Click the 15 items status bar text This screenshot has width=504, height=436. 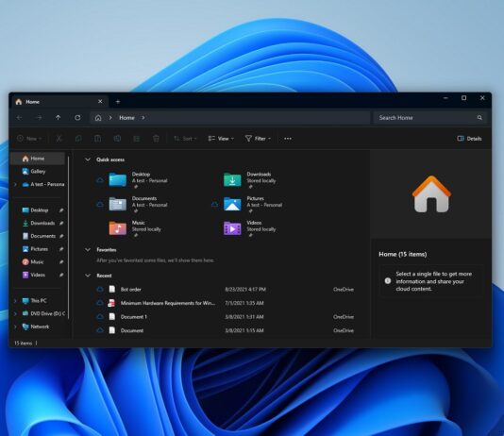click(24, 344)
